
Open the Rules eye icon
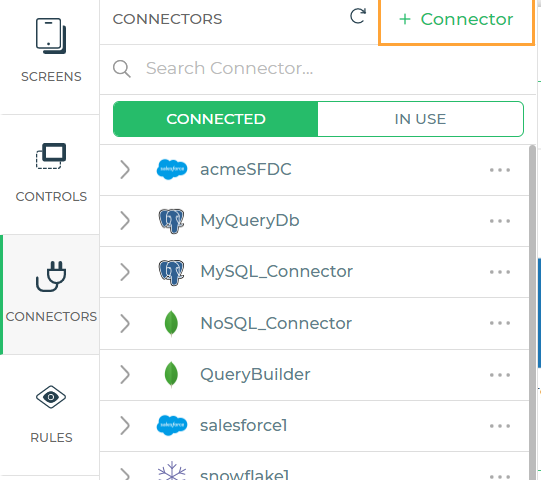(x=51, y=397)
